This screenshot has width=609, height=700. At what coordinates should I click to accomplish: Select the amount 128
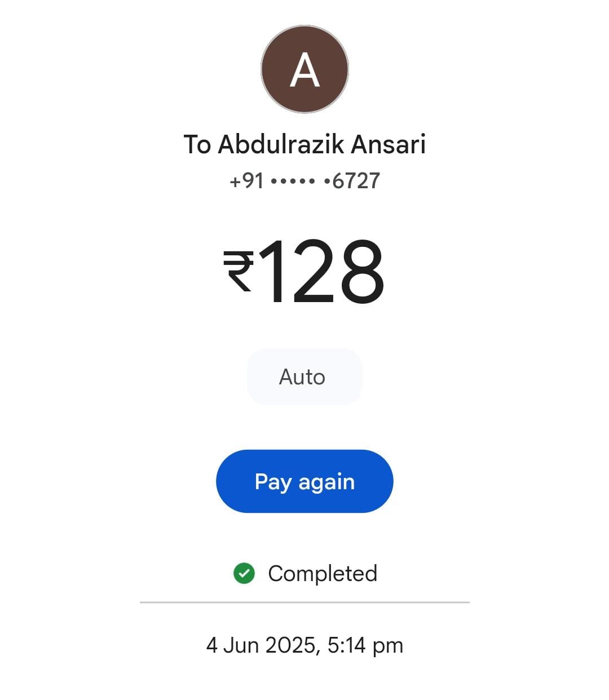coord(321,272)
